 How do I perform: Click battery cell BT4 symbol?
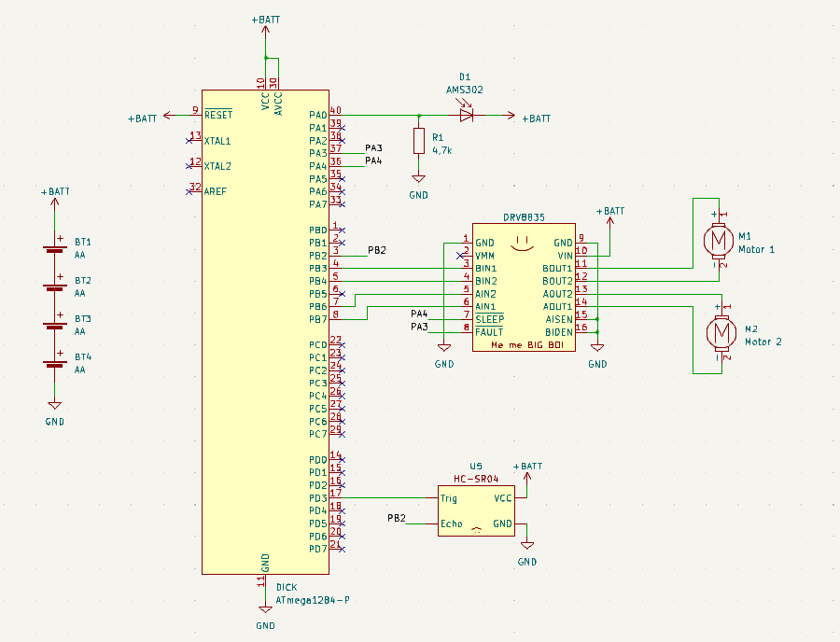pyautogui.click(x=55, y=362)
